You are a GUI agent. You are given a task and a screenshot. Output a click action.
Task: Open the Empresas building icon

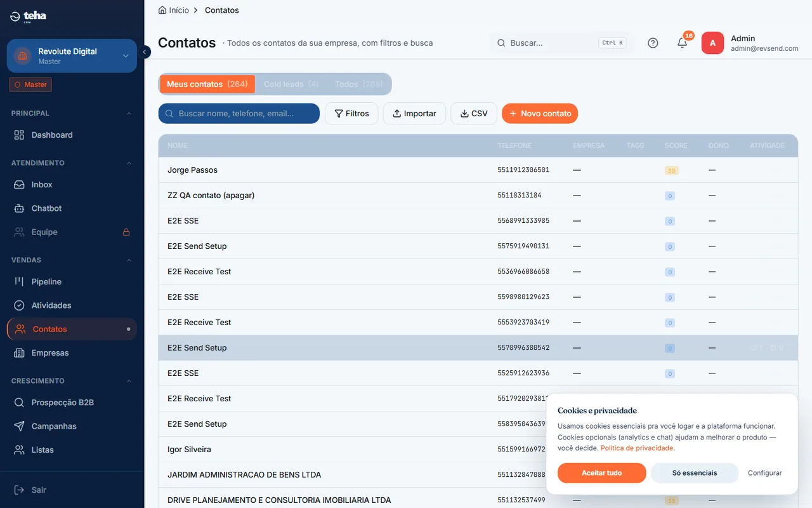[x=19, y=353]
